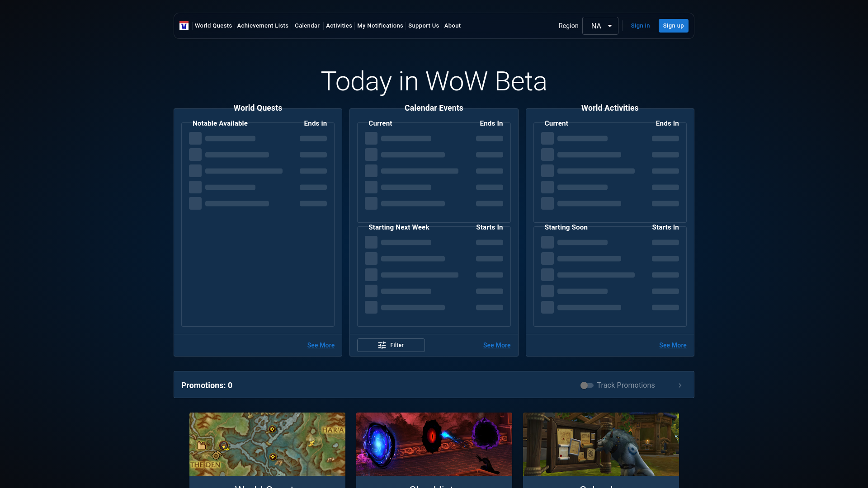Click the Notable Available label

[220, 123]
